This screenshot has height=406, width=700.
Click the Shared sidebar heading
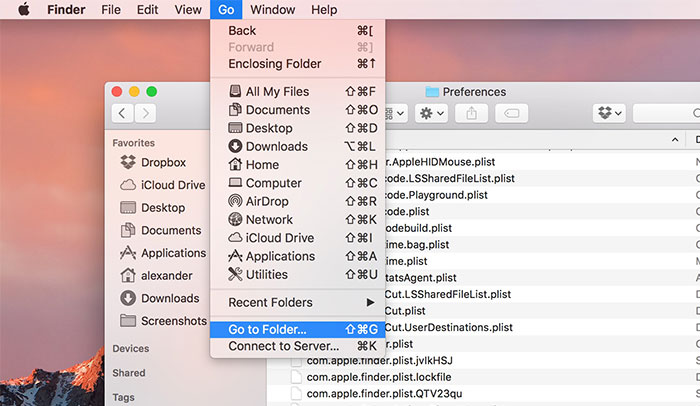click(x=129, y=373)
